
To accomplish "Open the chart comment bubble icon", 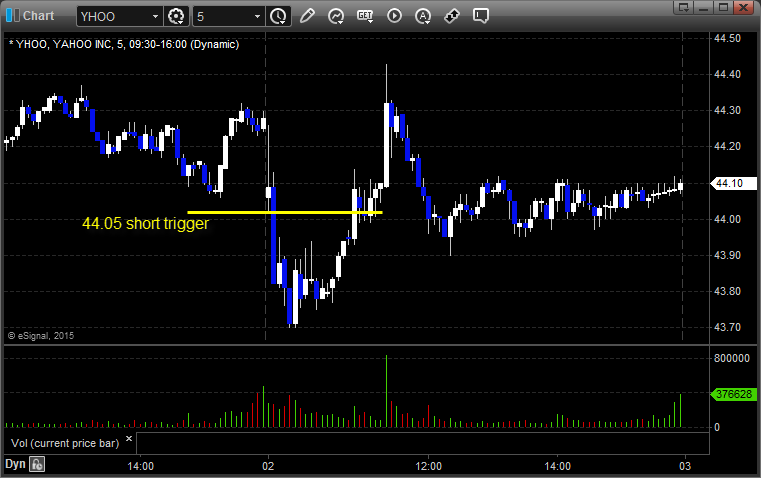I will [480, 16].
